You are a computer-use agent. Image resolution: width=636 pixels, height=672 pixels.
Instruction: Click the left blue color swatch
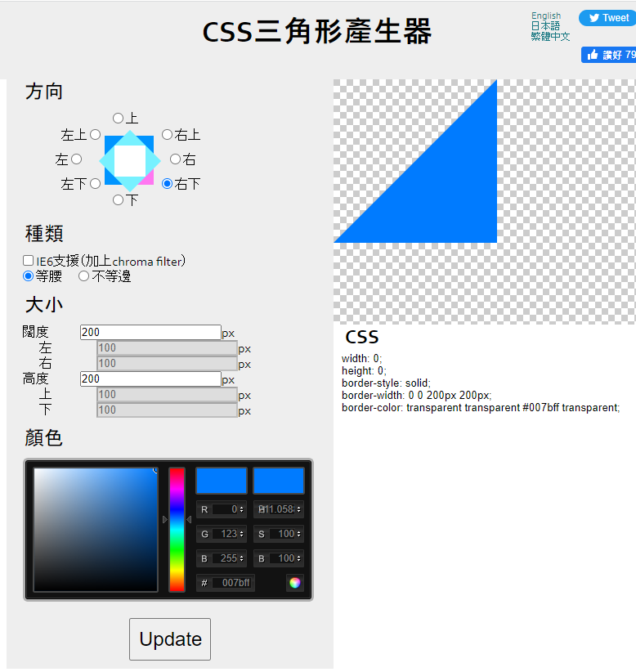pos(222,481)
